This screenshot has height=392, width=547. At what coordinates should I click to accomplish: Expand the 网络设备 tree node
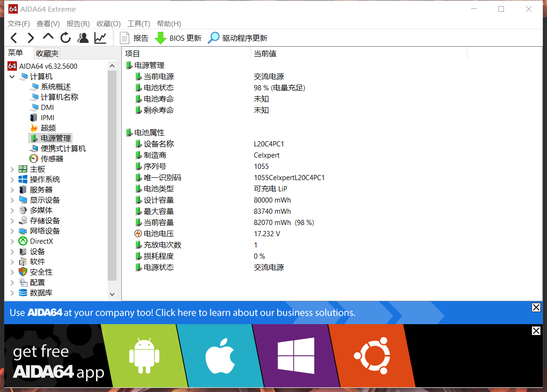12,231
